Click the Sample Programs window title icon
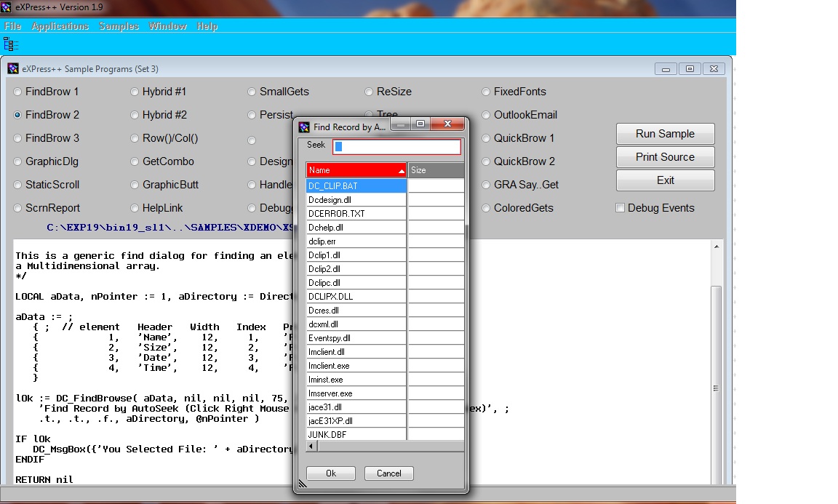The image size is (838, 504). 13,69
